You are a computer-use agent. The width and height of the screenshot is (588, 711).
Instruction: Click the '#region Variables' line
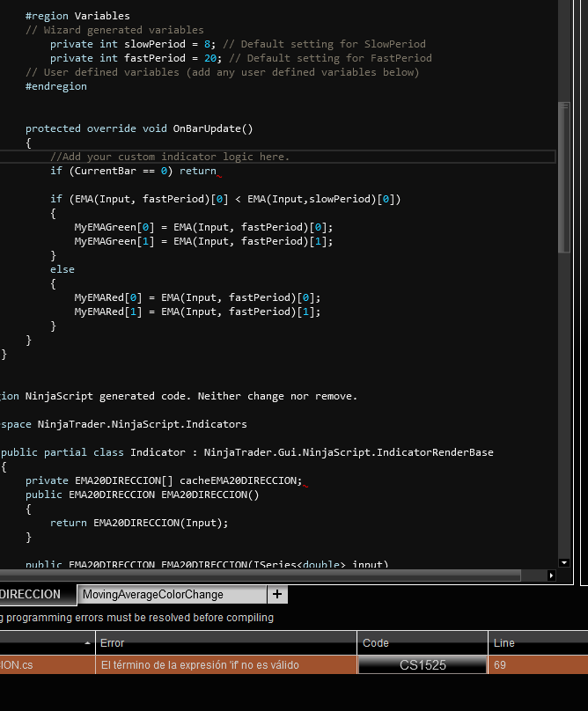pyautogui.click(x=77, y=16)
